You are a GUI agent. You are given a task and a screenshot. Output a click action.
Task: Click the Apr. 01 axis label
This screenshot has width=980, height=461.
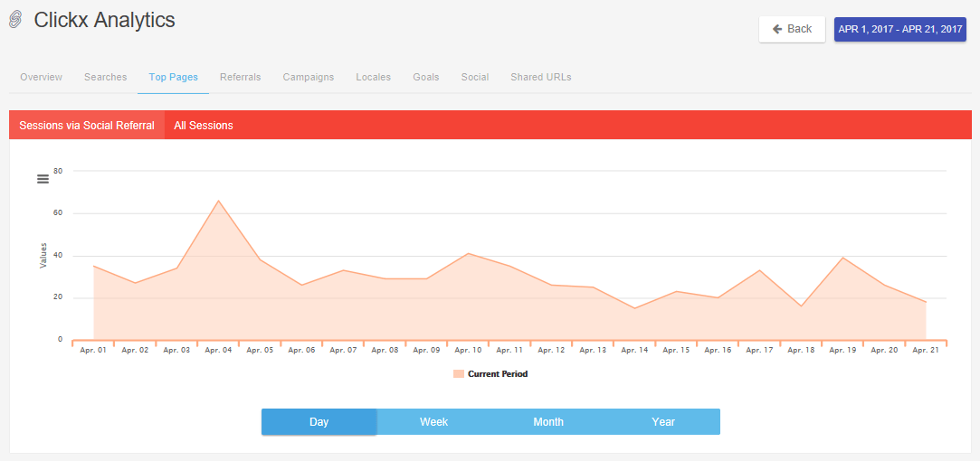93,351
